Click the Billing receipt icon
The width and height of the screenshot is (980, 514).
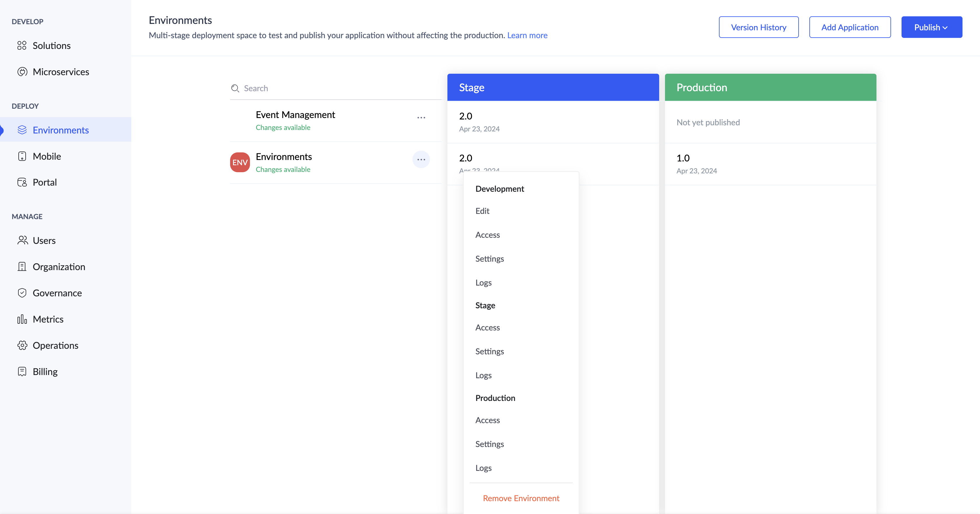click(22, 372)
